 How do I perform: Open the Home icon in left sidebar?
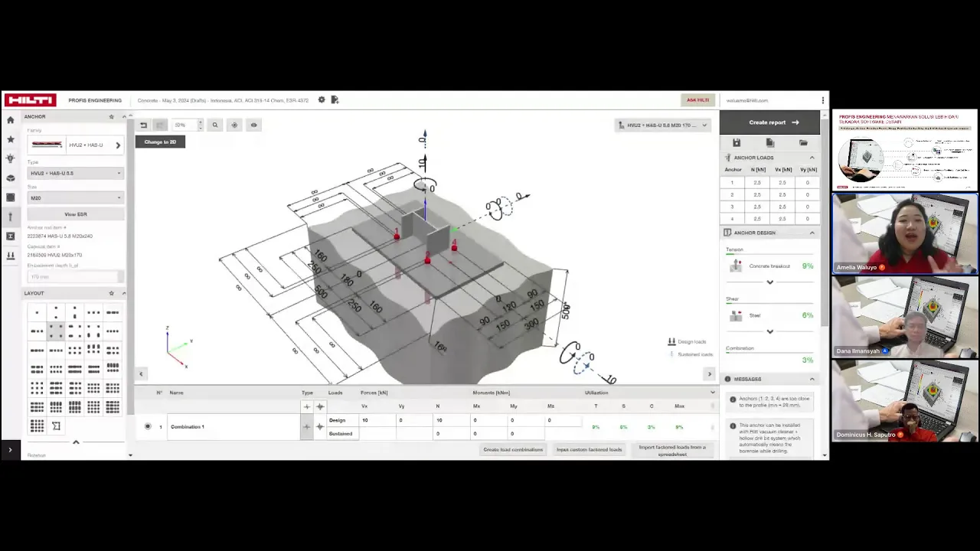(x=11, y=120)
